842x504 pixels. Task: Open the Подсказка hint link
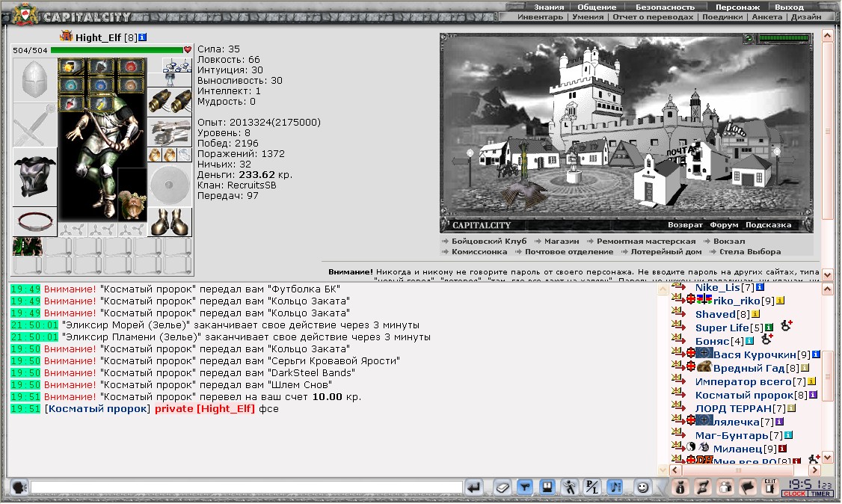[769, 225]
